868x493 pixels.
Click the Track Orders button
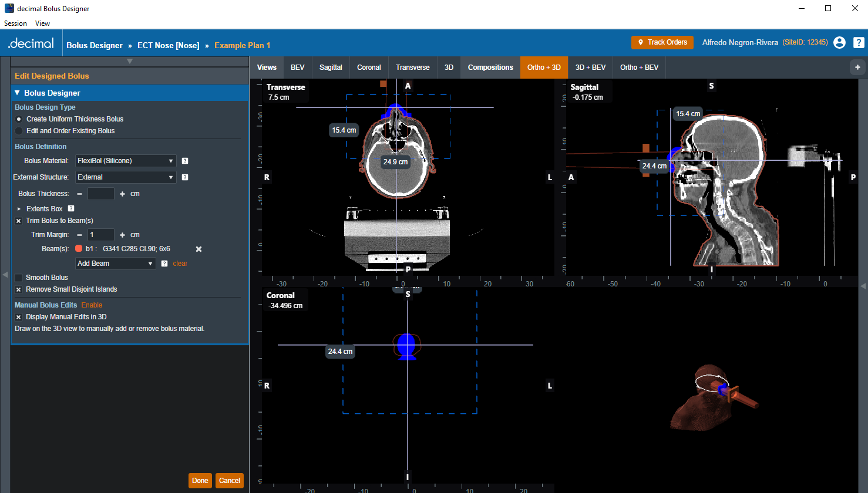[x=662, y=42]
